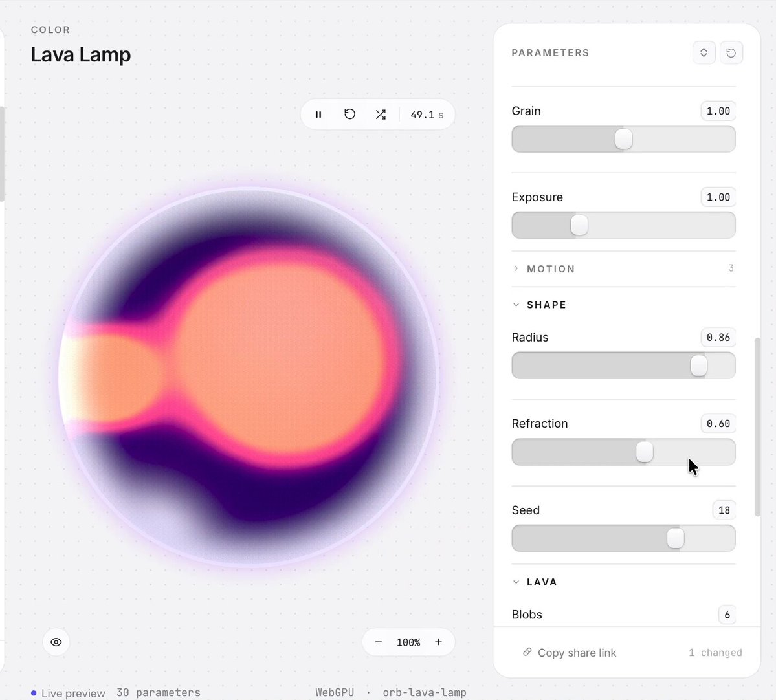Viewport: 776px width, 700px height.
Task: Collapse the Shape section
Action: (623, 305)
